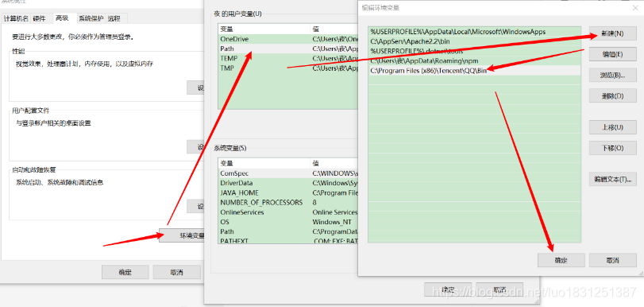The height and width of the screenshot is (307, 644).
Task: Click Windows_NT value cell
Action: coord(332,222)
